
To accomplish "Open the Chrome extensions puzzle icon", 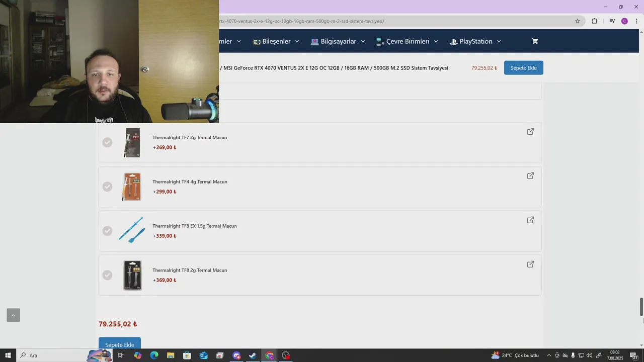I will click(594, 21).
